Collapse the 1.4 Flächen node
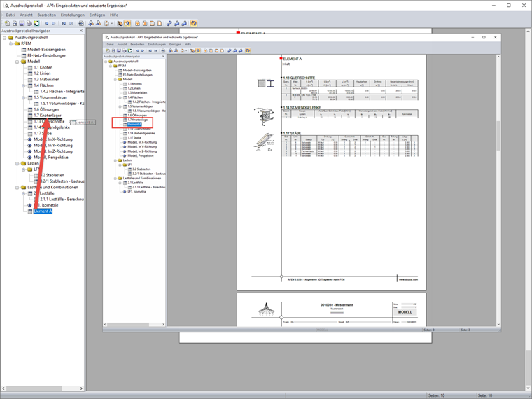This screenshot has width=532, height=399. [x=23, y=85]
